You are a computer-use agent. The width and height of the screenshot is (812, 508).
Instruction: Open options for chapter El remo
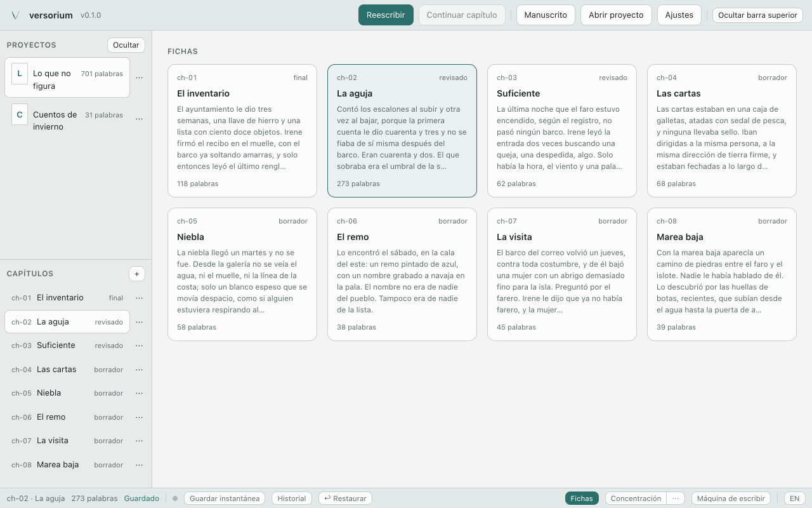[140, 417]
